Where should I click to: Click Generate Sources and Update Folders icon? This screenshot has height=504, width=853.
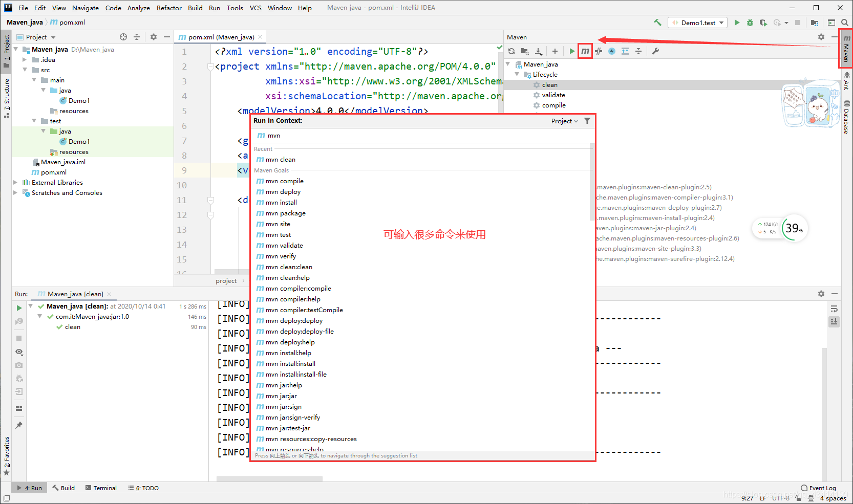coord(525,51)
